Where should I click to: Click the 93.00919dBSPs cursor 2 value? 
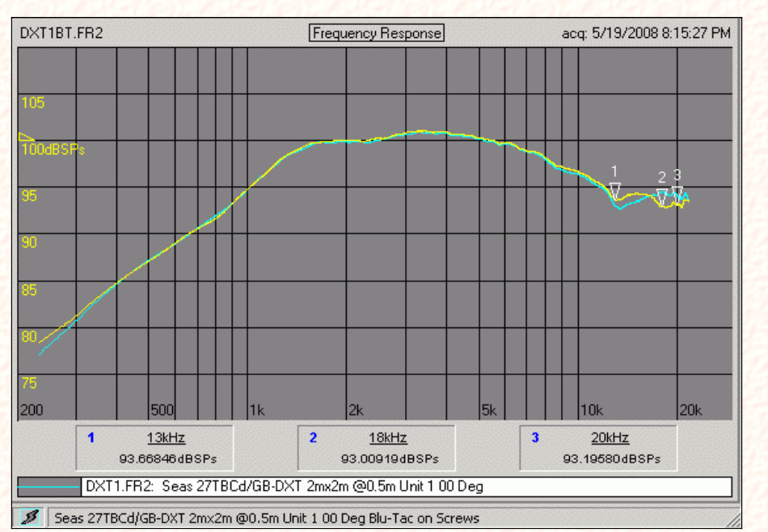390,459
